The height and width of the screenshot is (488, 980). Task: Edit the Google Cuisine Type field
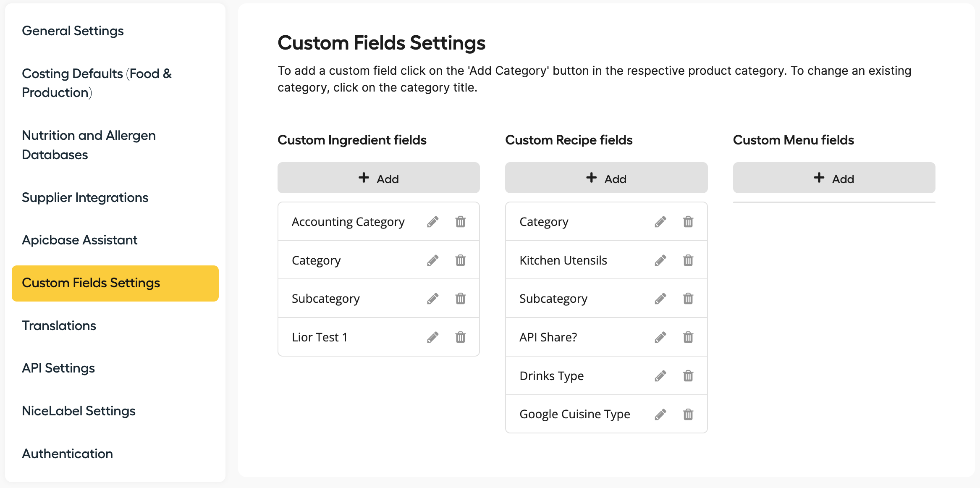click(x=660, y=415)
